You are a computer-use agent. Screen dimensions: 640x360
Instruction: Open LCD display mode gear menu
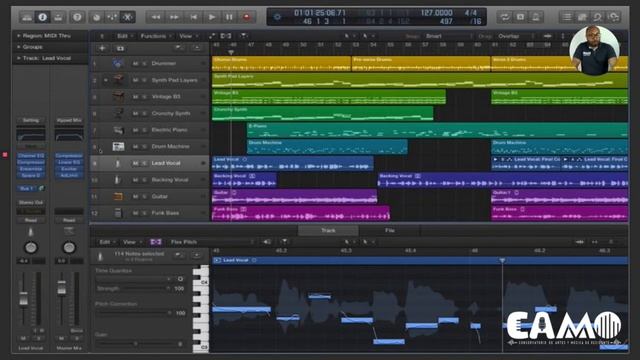tap(277, 17)
